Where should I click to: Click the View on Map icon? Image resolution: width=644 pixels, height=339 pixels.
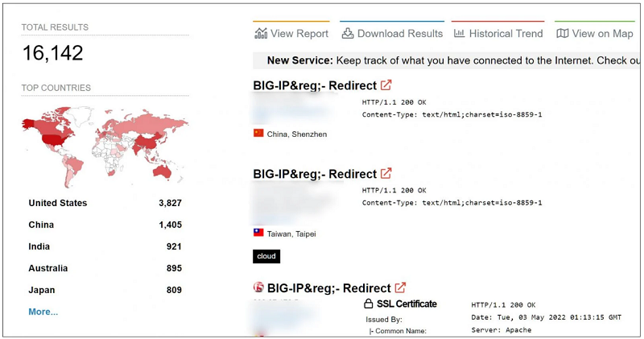tap(562, 33)
